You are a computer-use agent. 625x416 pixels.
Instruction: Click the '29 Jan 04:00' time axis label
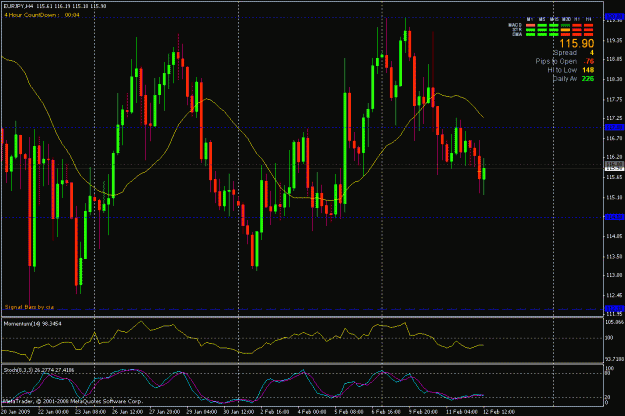[202, 412]
